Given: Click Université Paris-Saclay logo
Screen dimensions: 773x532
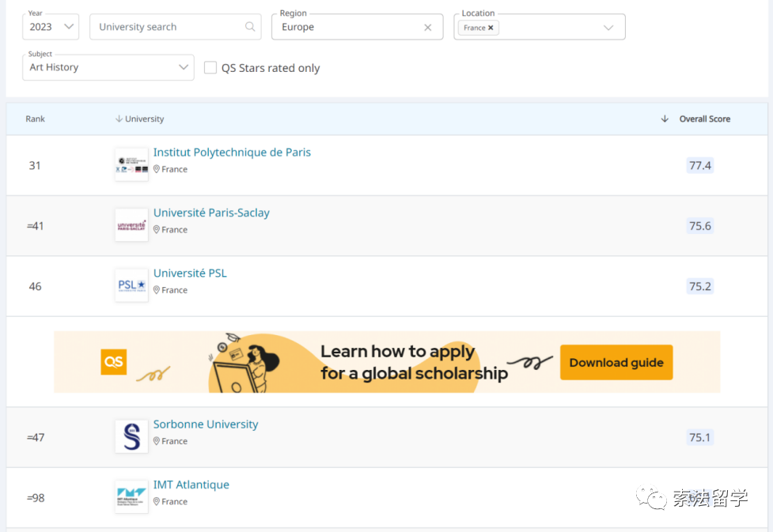Looking at the screenshot, I should (131, 225).
